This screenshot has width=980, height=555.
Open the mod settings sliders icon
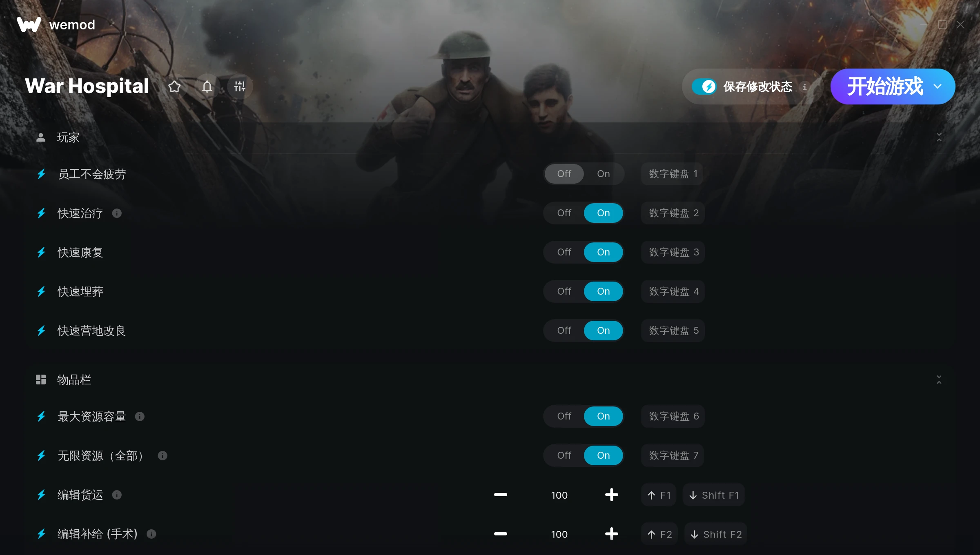pyautogui.click(x=240, y=87)
